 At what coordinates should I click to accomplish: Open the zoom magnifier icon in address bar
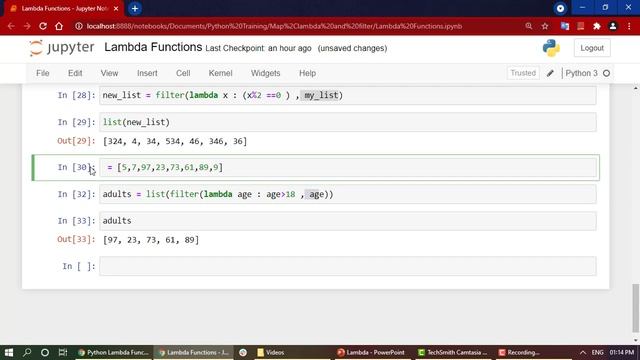pyautogui.click(x=529, y=26)
